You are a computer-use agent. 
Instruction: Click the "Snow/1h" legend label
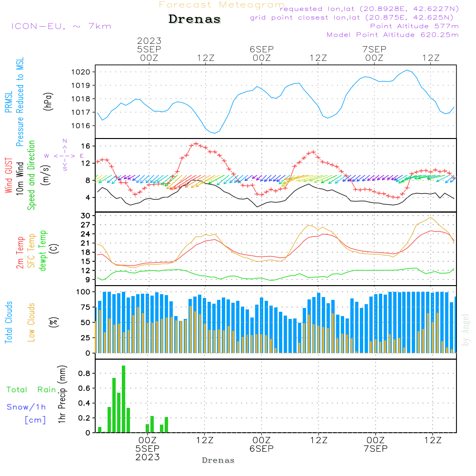[27, 407]
